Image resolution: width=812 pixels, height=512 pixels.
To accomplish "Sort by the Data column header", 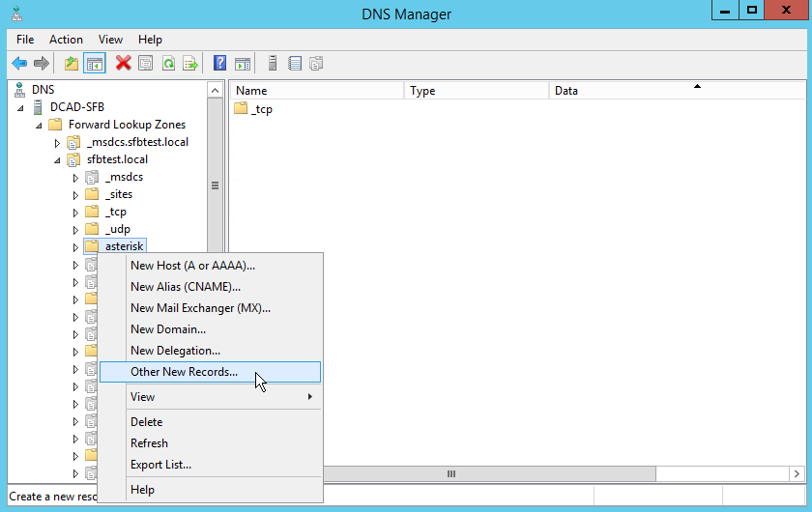I will pyautogui.click(x=678, y=91).
